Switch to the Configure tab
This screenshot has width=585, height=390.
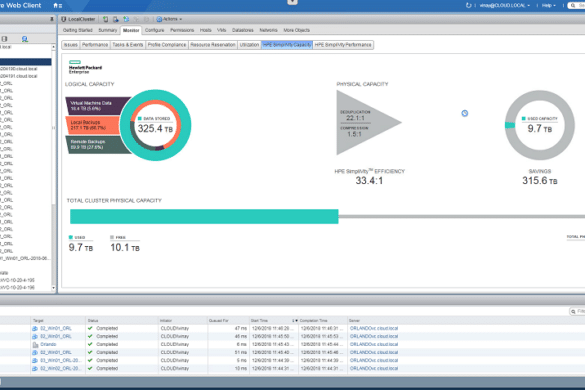coord(154,30)
